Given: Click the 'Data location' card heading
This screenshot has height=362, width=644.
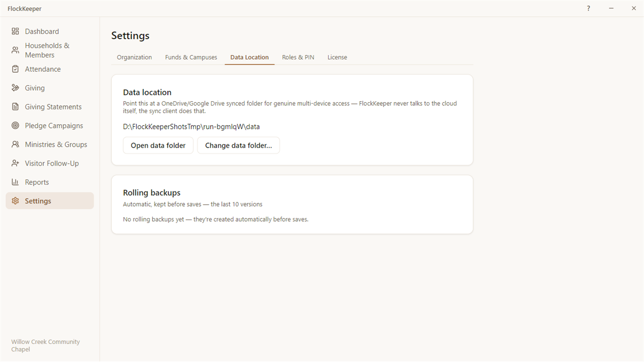Looking at the screenshot, I should pos(147,92).
